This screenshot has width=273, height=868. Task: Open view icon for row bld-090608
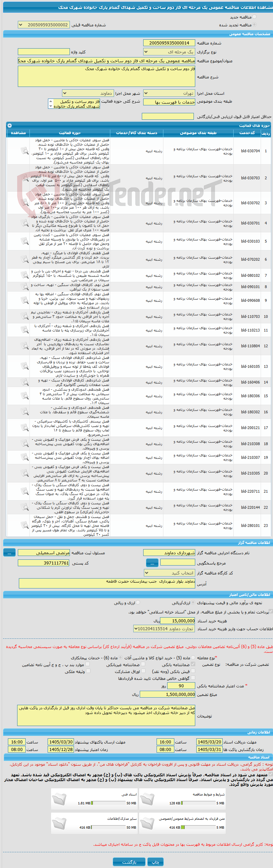25,300
